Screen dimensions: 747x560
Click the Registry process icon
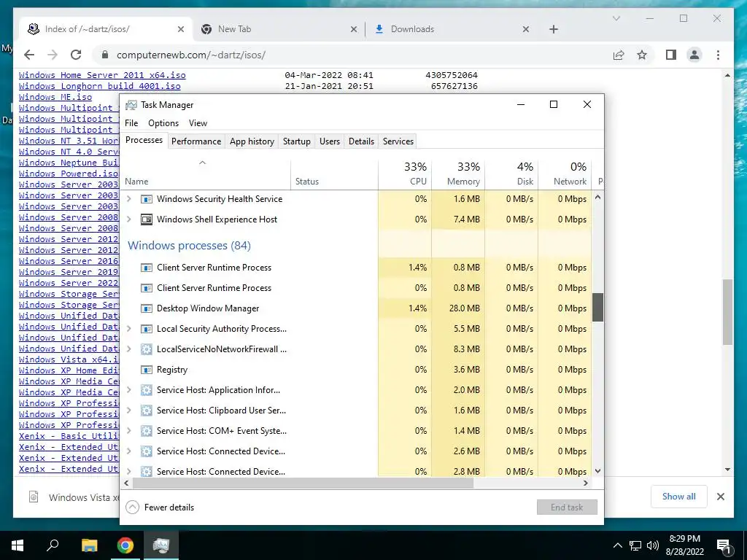point(146,370)
